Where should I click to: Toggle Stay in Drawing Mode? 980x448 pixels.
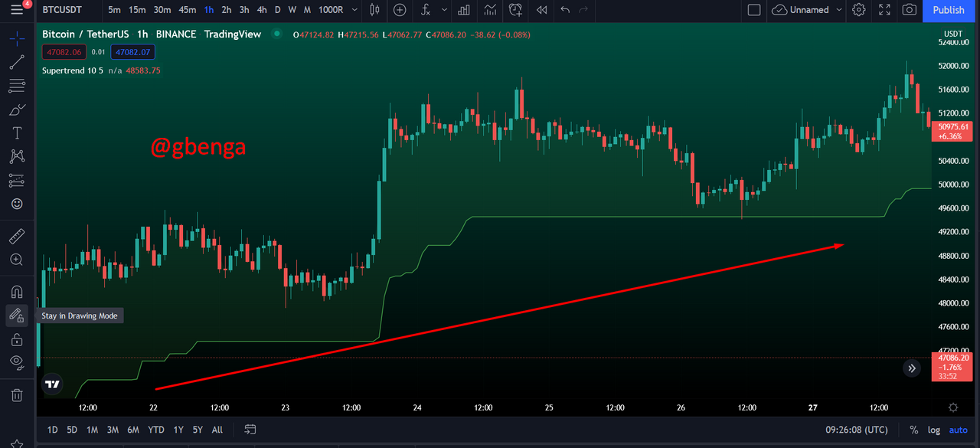(x=17, y=316)
